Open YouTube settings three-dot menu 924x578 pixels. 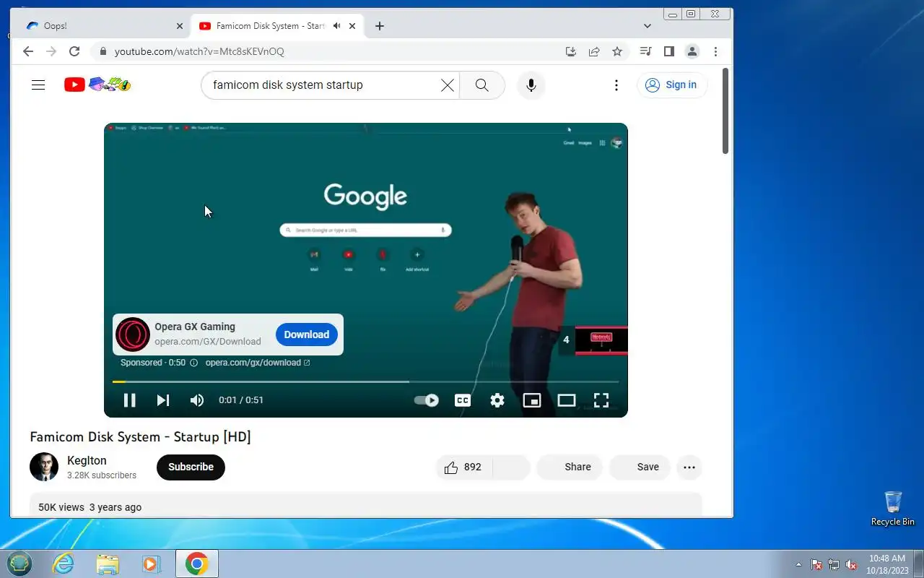tap(616, 85)
